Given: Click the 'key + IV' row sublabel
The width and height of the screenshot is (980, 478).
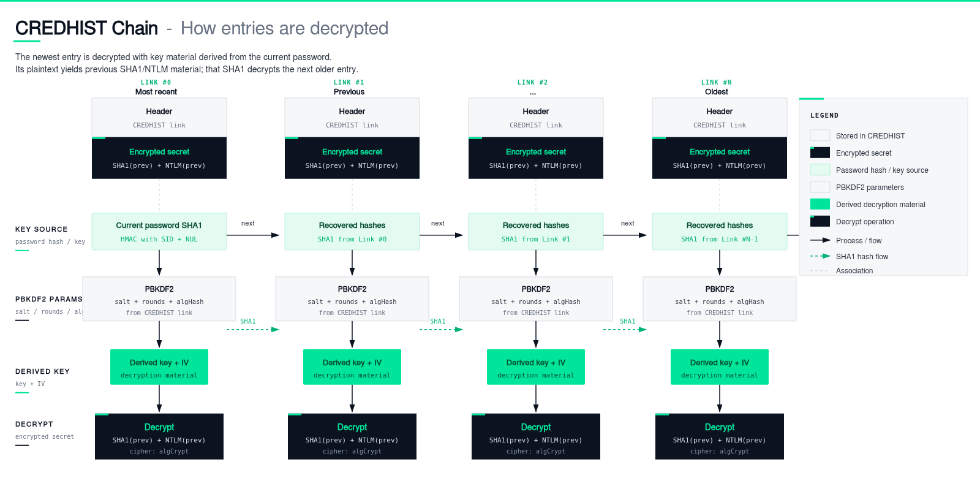Looking at the screenshot, I should coord(30,384).
